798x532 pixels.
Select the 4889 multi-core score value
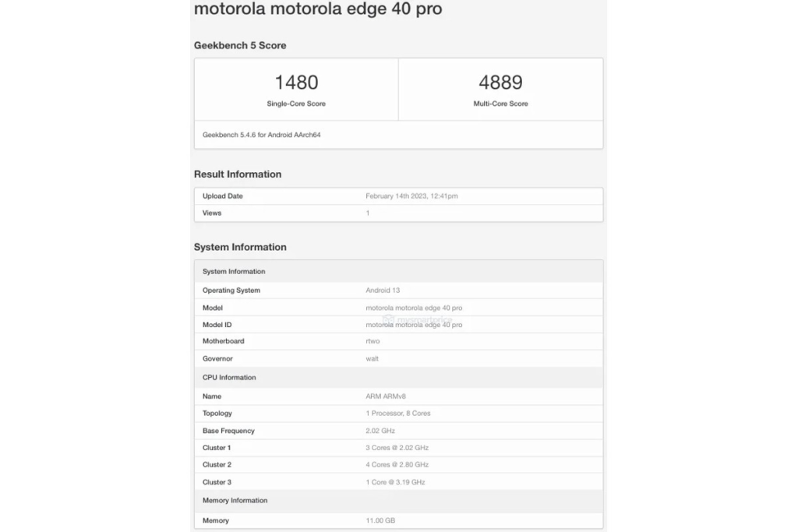coord(500,83)
